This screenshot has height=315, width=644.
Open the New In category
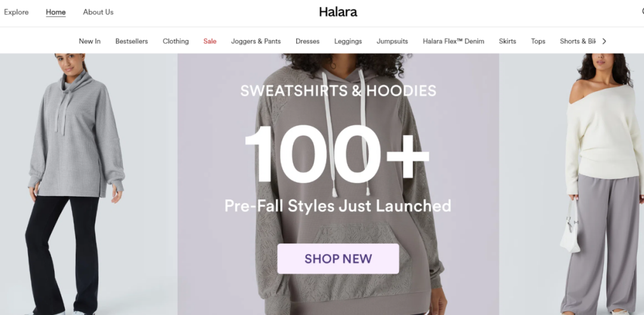click(x=89, y=41)
